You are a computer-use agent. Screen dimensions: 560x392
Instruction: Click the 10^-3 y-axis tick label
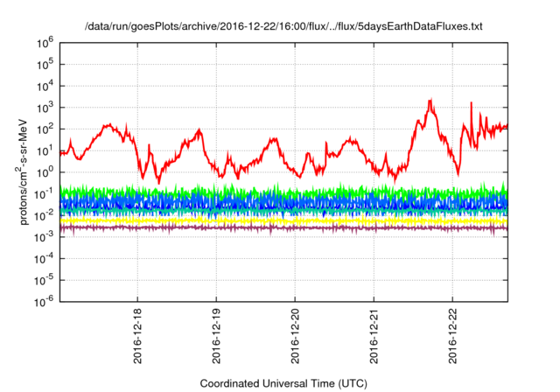click(x=44, y=237)
